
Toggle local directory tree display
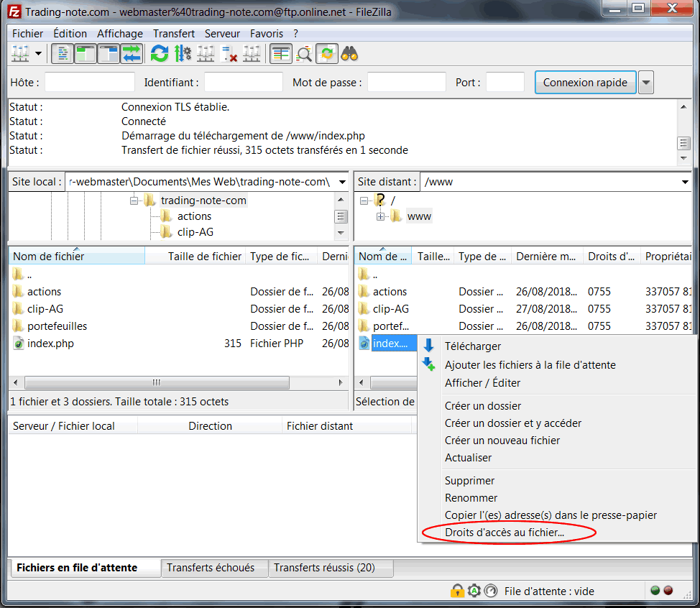tap(86, 54)
